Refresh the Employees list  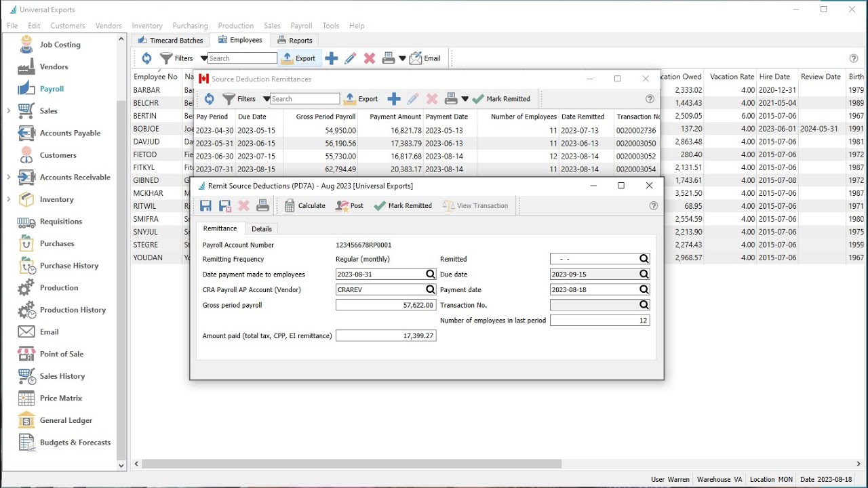[x=146, y=58]
